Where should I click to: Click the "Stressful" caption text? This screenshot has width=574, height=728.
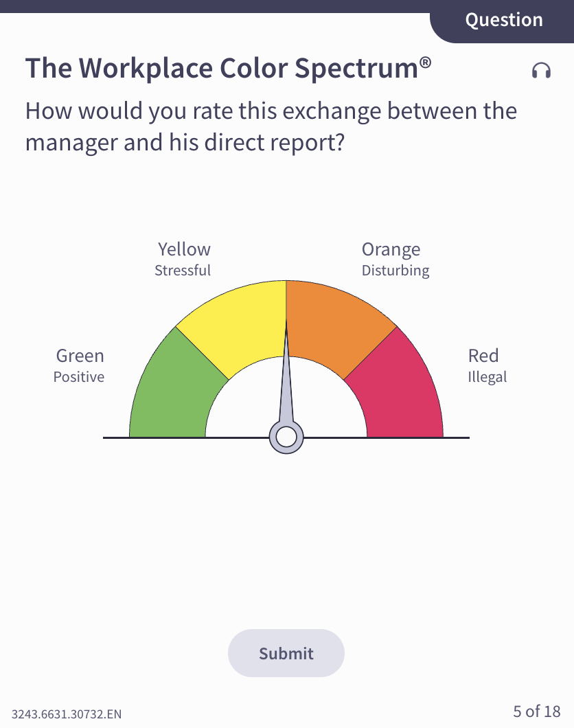(183, 271)
